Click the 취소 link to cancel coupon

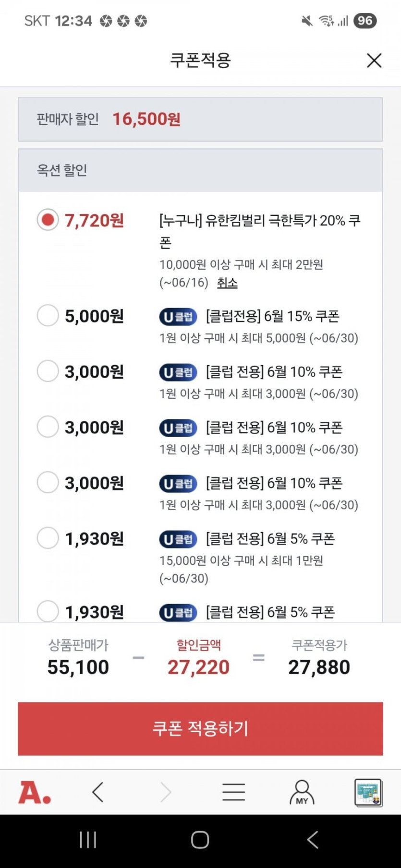[x=227, y=283]
